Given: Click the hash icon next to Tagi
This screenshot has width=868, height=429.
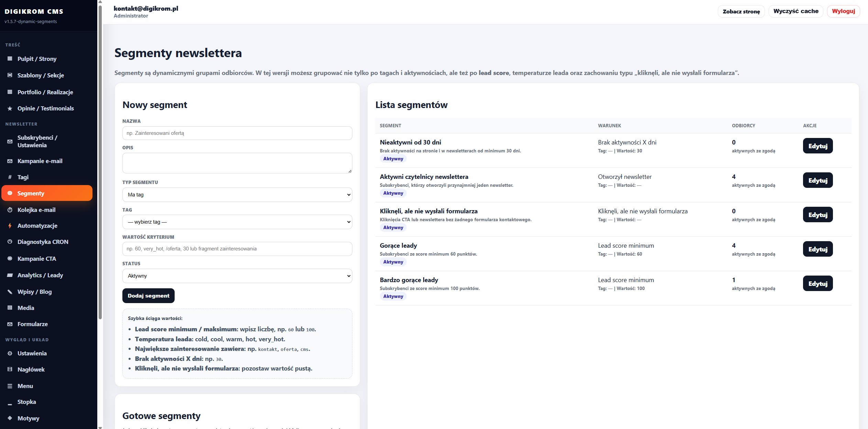Looking at the screenshot, I should pos(10,177).
